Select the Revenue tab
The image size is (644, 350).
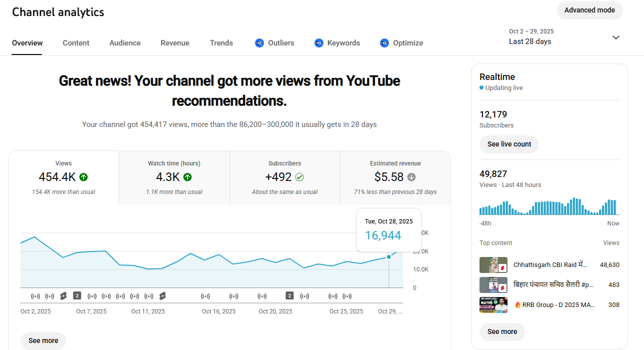click(175, 43)
